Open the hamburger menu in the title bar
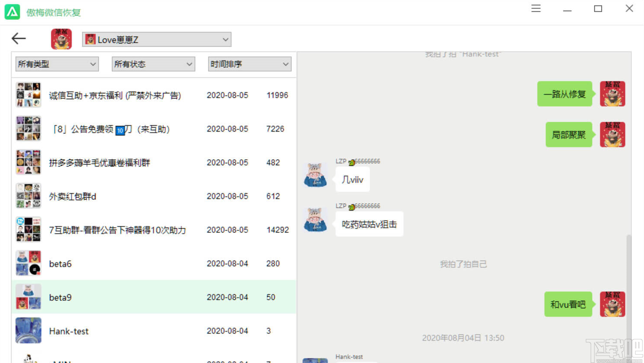 (536, 8)
